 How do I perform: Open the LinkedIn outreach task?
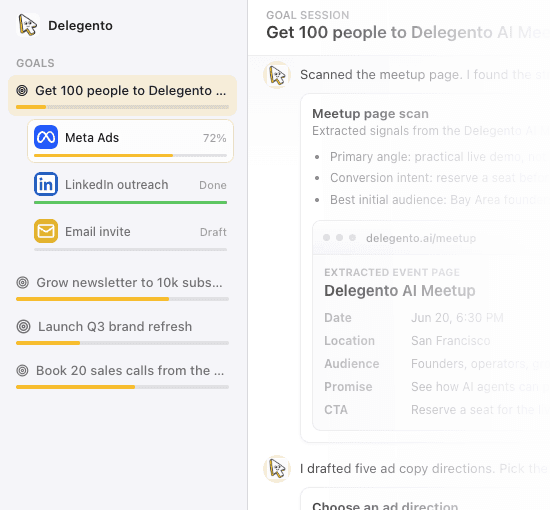click(x=130, y=188)
